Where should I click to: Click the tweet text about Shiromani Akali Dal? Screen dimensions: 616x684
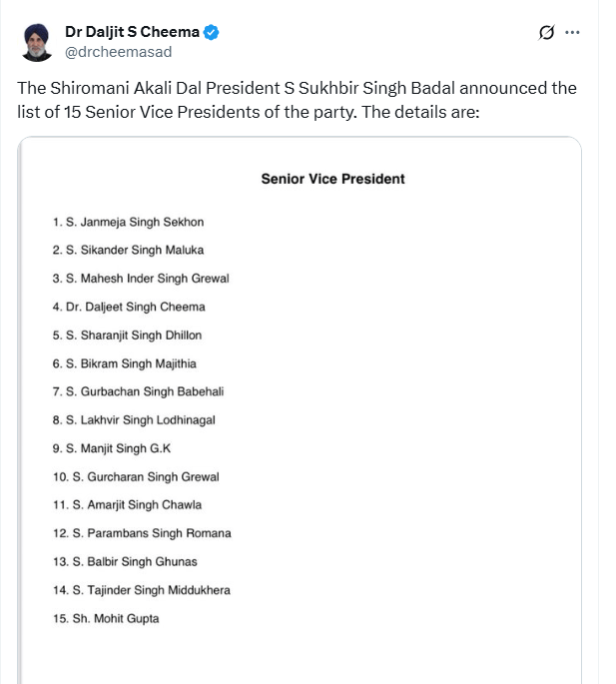298,100
